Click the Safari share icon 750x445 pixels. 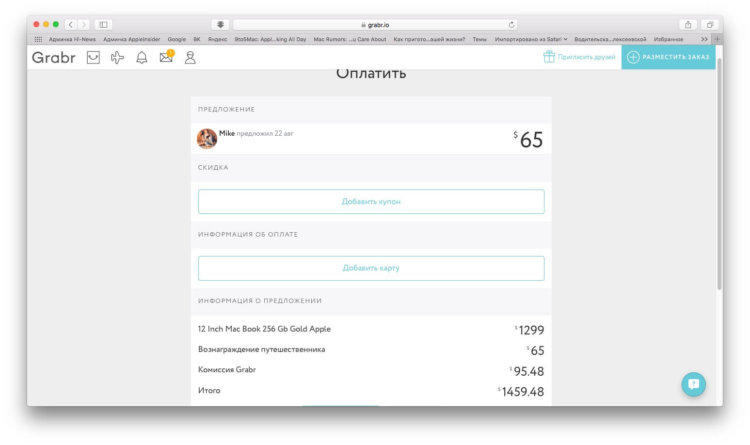point(688,24)
